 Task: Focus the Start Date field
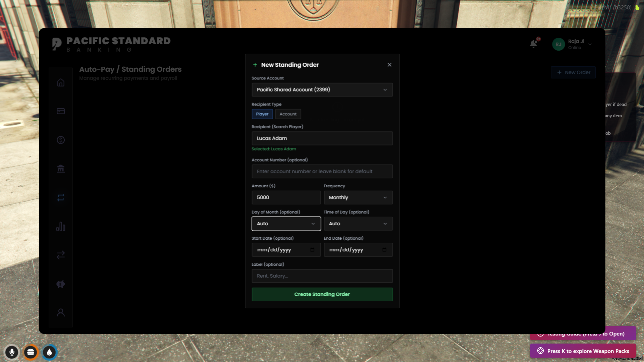[x=286, y=250]
